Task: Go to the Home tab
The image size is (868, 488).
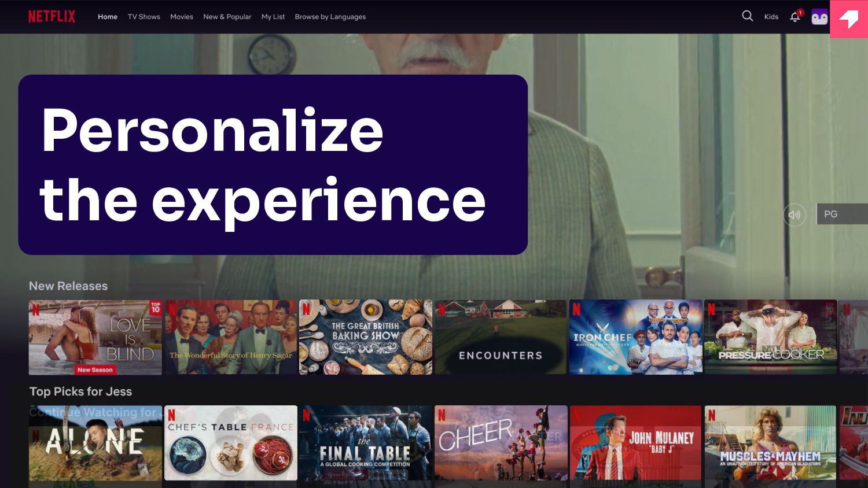Action: click(108, 17)
